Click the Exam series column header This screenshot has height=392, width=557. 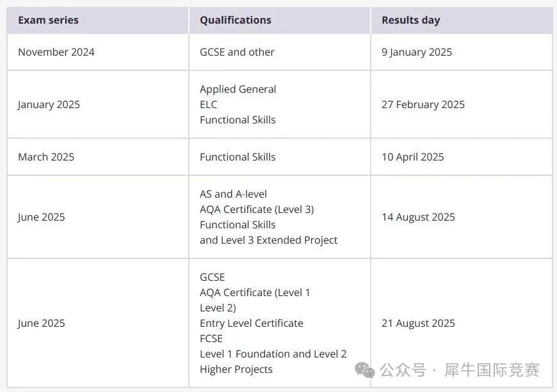pos(48,20)
